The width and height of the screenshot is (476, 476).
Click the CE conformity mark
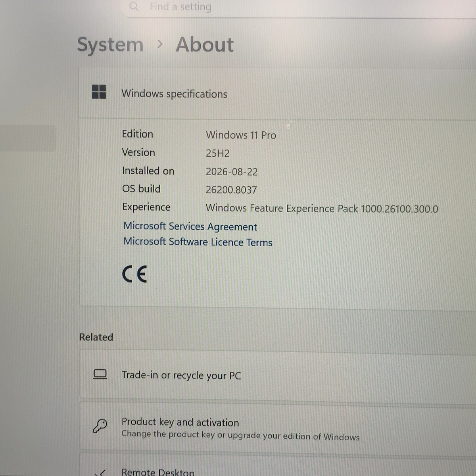[x=134, y=274]
